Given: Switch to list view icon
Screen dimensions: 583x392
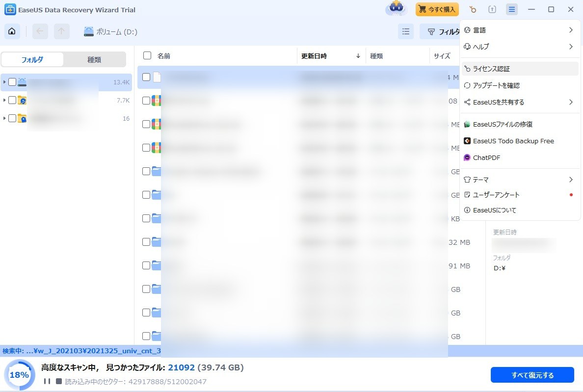Looking at the screenshot, I should tap(406, 32).
